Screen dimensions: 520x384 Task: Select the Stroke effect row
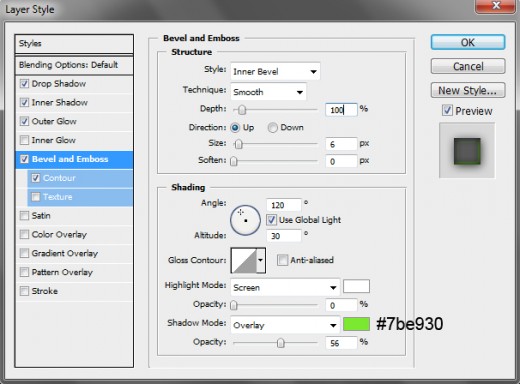pyautogui.click(x=74, y=291)
